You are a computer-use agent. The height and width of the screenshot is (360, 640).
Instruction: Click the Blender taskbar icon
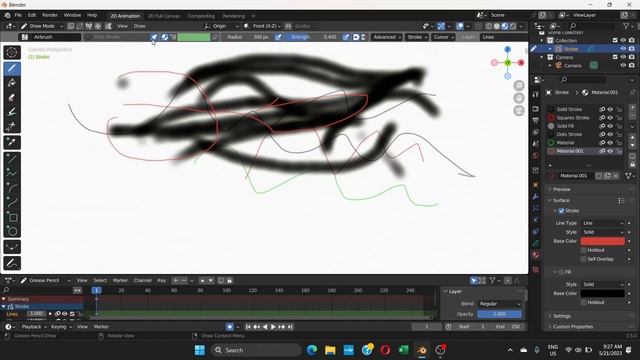(x=422, y=350)
